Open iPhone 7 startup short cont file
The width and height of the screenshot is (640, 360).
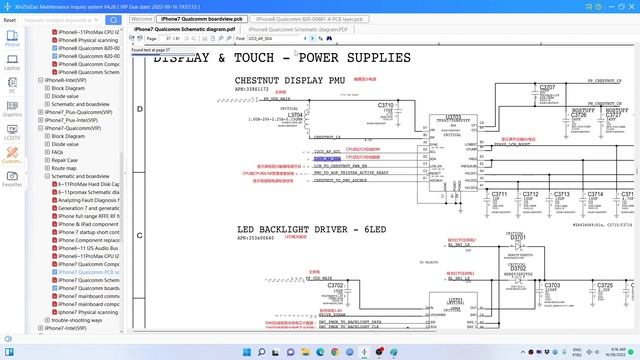85,232
